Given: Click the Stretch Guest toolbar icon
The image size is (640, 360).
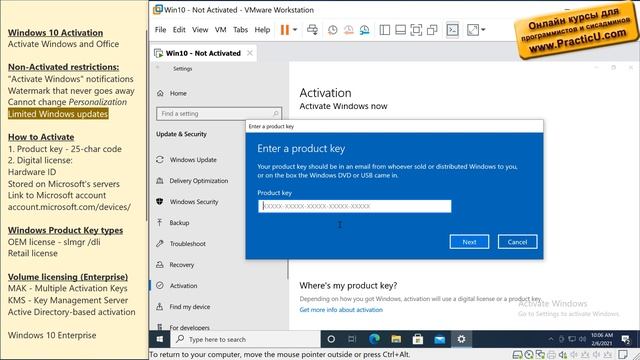Looking at the screenshot, I should pos(473,30).
